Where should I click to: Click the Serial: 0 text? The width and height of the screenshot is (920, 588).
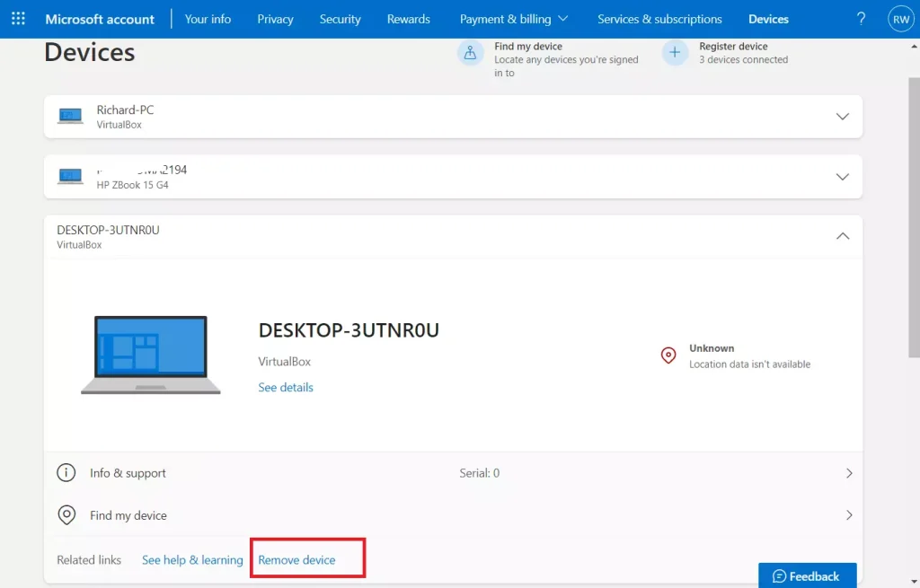[480, 473]
